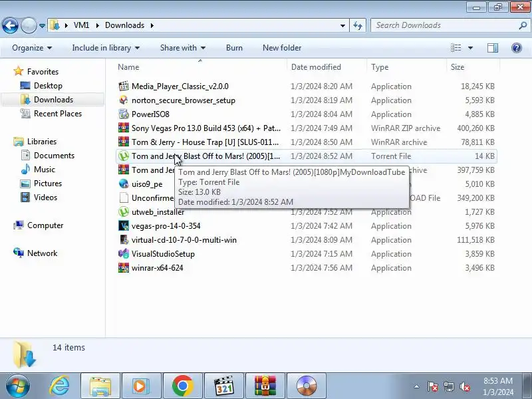Screen dimensions: 532x399
Task: Open Windows Help with the question mark icon
Action: tap(517, 48)
